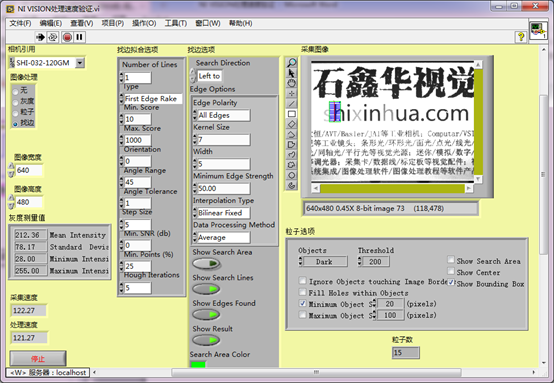554x383 pixels.
Task: Select the Zoom magnifier image tool
Action: pyautogui.click(x=291, y=63)
